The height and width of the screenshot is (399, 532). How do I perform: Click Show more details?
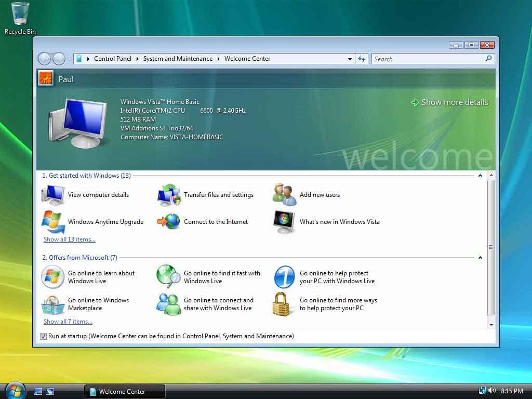tap(454, 102)
